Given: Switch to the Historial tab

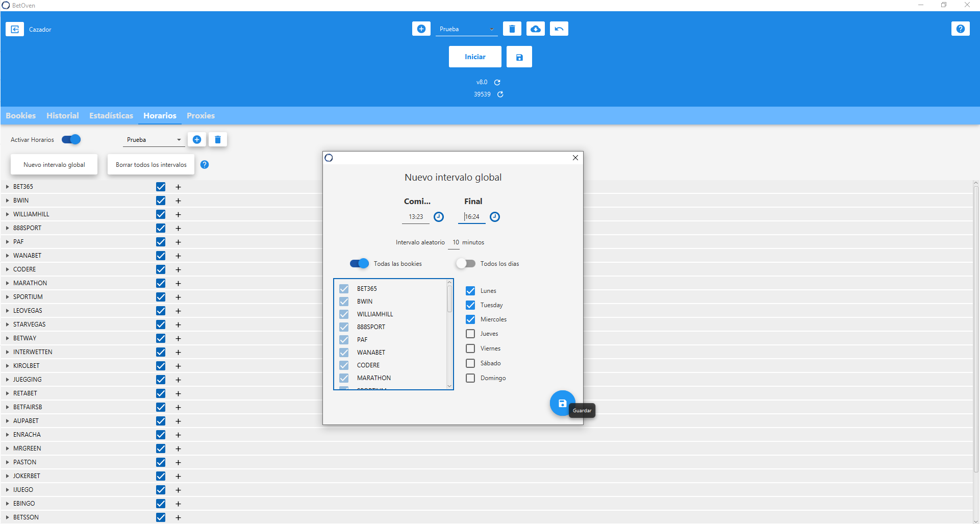Looking at the screenshot, I should coord(63,116).
